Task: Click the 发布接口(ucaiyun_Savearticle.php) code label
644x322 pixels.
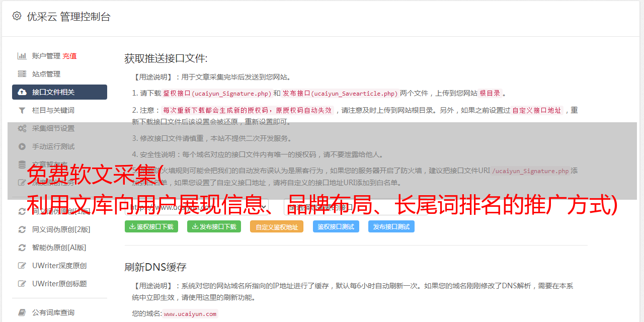Action: [x=340, y=93]
